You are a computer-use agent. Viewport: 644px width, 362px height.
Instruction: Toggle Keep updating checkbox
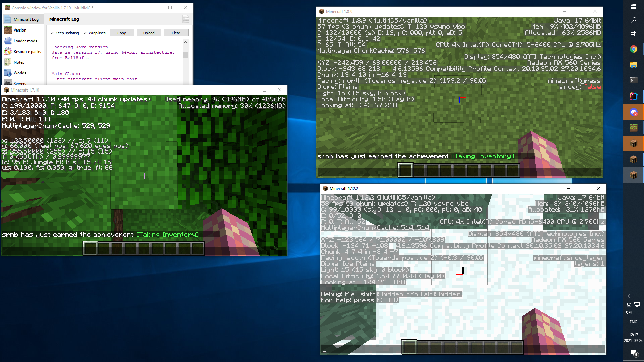(52, 33)
